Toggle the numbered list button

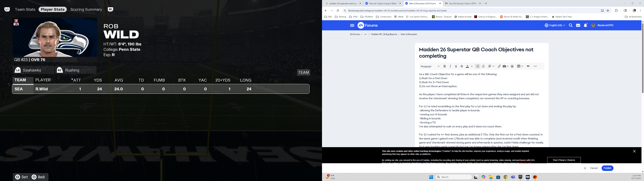click(x=483, y=66)
